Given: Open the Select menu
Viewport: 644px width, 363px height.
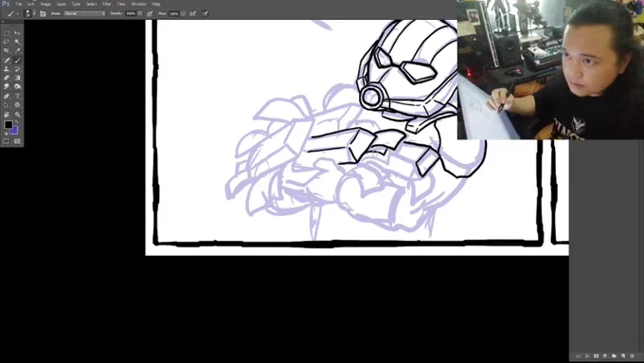Looking at the screenshot, I should [91, 4].
